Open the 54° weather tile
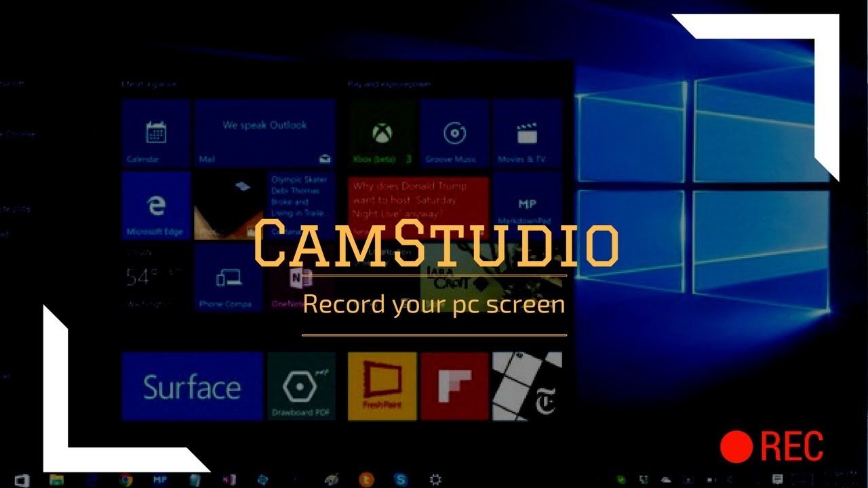Image resolution: width=868 pixels, height=488 pixels. (x=157, y=278)
